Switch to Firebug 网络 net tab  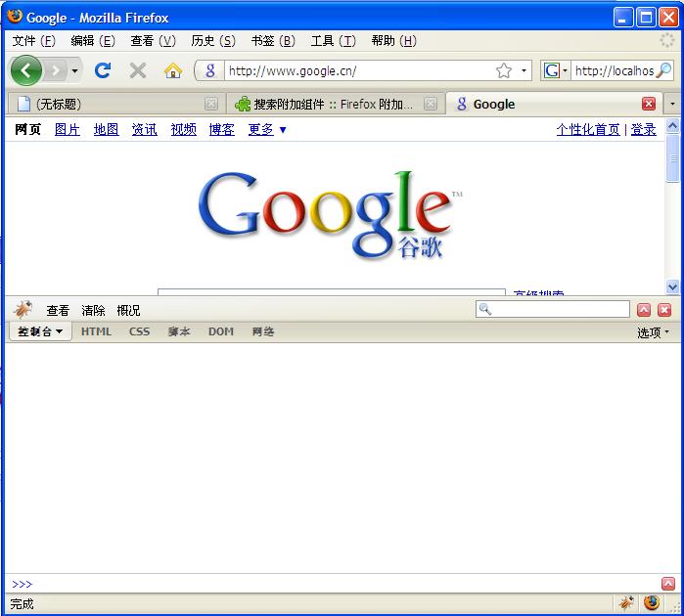[x=263, y=331]
